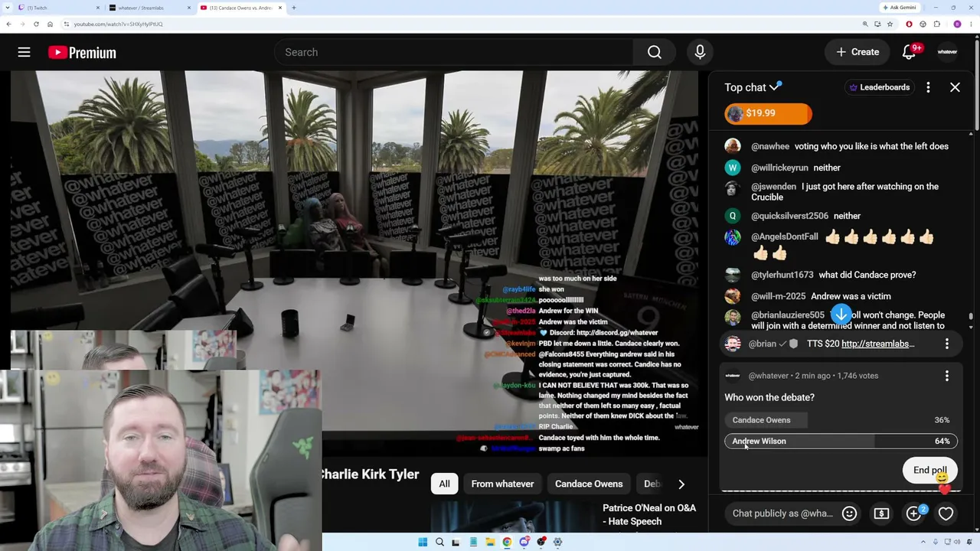Open Patrice O'Neal on O&A - Hate Speech title
980x551 pixels.
(x=649, y=514)
